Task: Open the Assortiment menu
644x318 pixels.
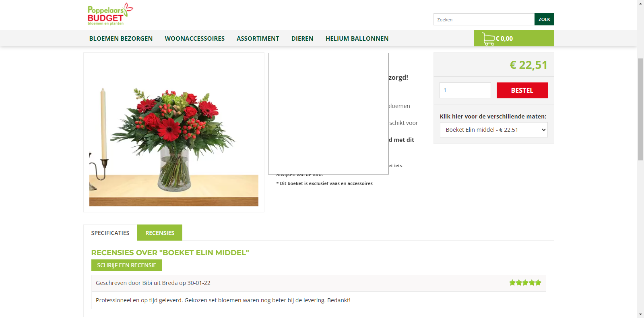Action: click(258, 39)
